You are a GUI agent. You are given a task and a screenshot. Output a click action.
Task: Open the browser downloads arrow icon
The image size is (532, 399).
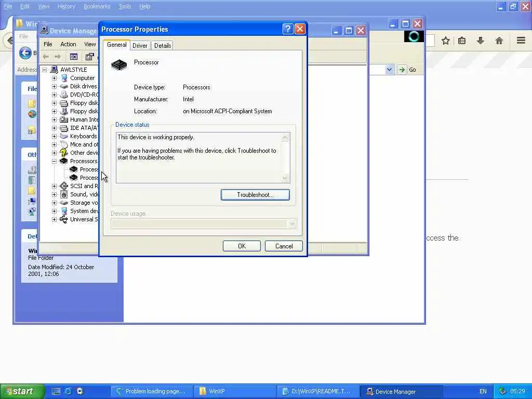481,41
